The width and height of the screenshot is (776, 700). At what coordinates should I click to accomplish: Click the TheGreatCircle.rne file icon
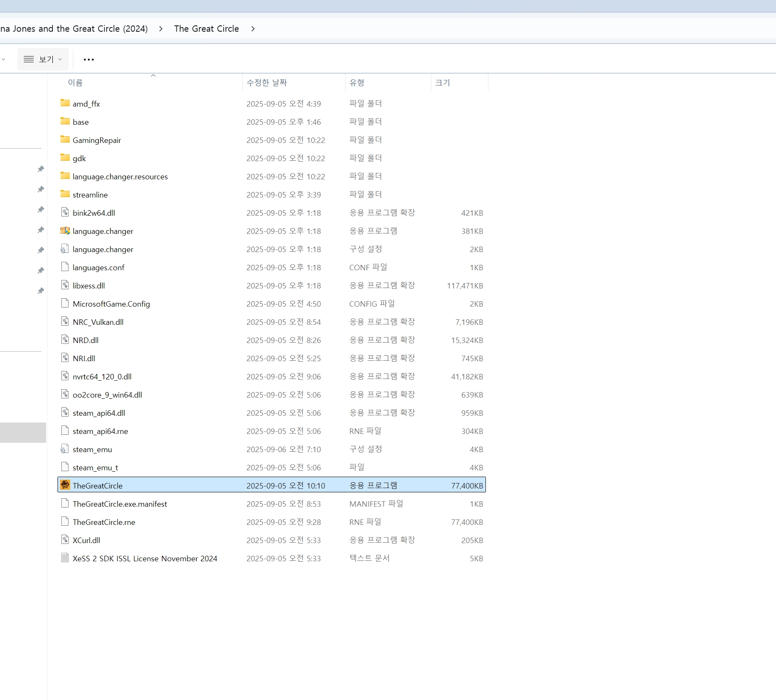65,522
